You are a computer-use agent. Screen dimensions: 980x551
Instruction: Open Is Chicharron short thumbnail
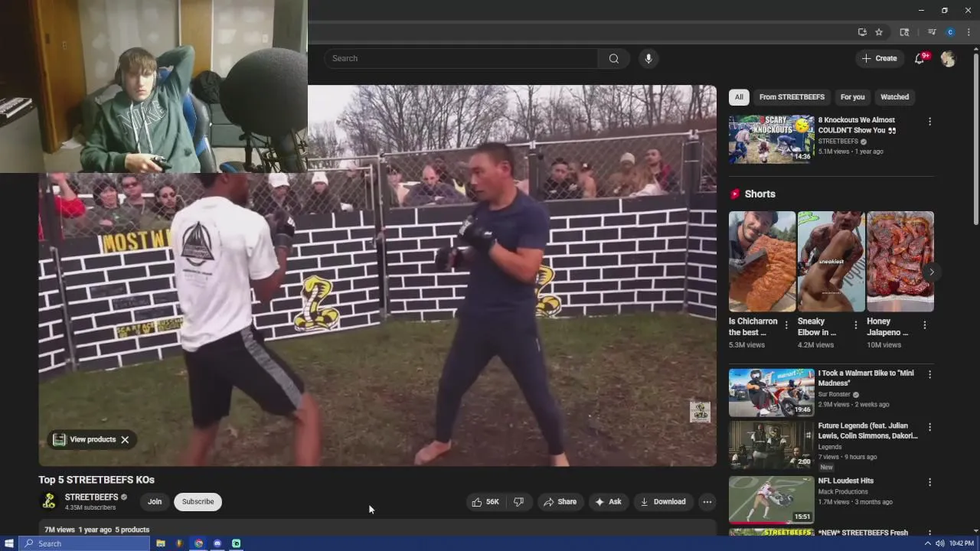[762, 262]
